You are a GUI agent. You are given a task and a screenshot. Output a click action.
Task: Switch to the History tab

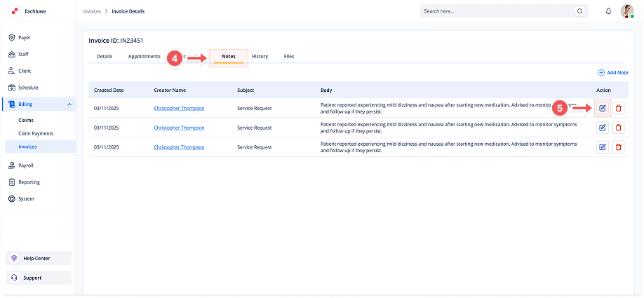tap(260, 56)
